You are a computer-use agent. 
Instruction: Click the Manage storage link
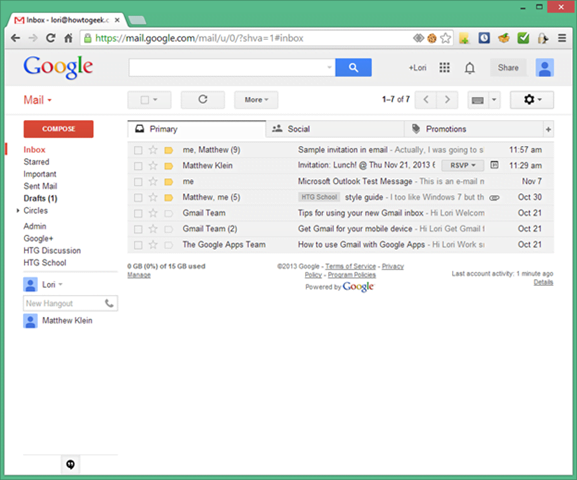point(139,275)
